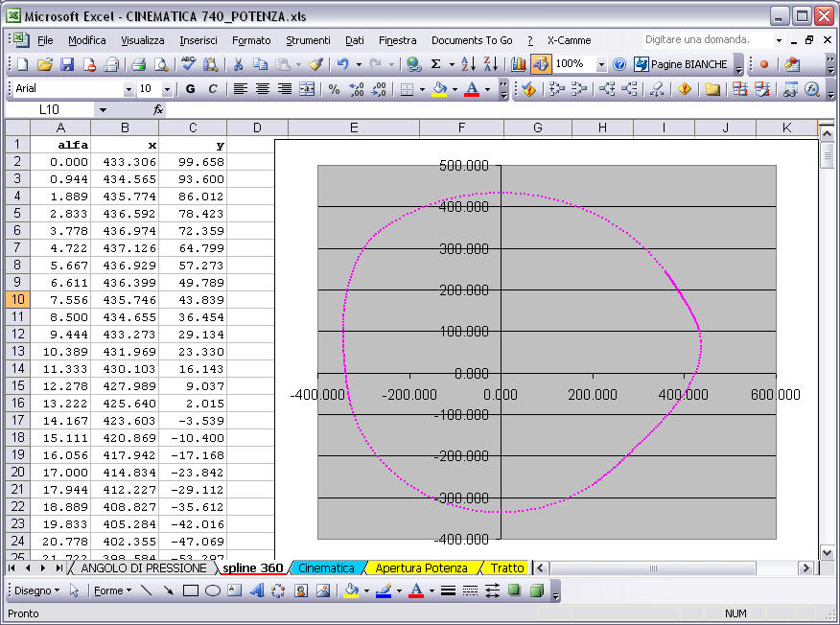Toggle bold G formatting
Screen dimensions: 840x625
[x=190, y=89]
